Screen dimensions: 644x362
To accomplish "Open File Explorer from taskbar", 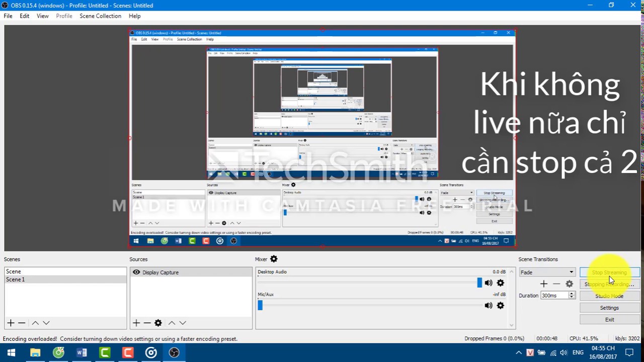I will (35, 353).
